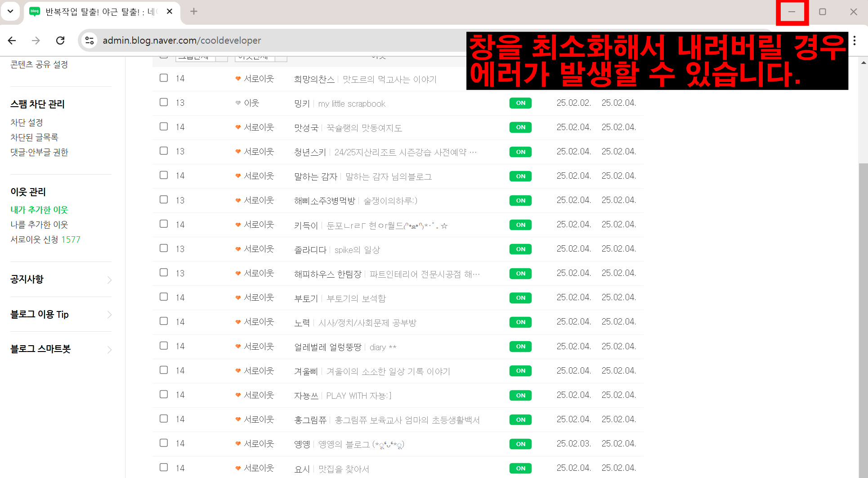The width and height of the screenshot is (868, 478).
Task: Check the box for 말하는 감자
Action: tap(164, 175)
